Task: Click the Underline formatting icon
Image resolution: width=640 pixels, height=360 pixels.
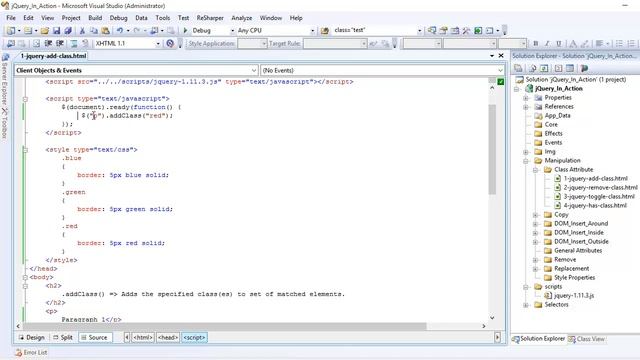Action: click(x=558, y=43)
